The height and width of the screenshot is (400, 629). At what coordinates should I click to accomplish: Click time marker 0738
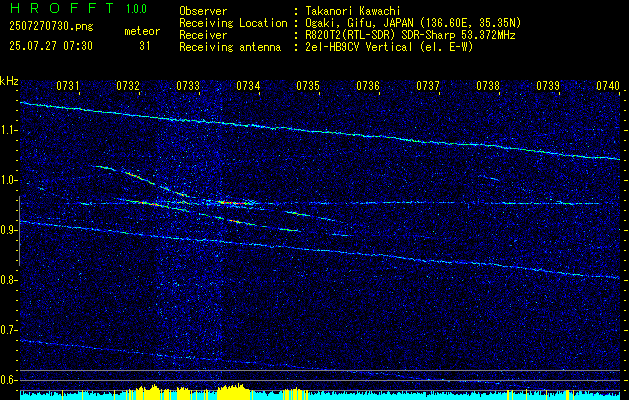point(488,86)
